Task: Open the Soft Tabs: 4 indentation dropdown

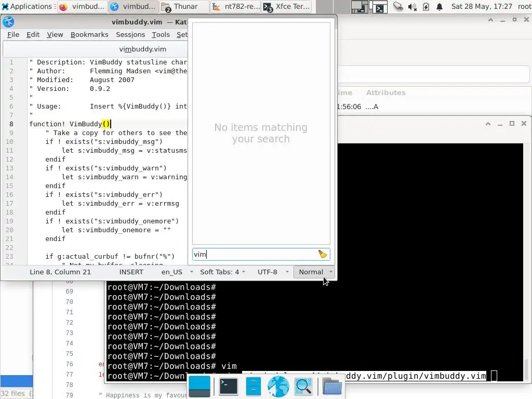Action: [222, 272]
